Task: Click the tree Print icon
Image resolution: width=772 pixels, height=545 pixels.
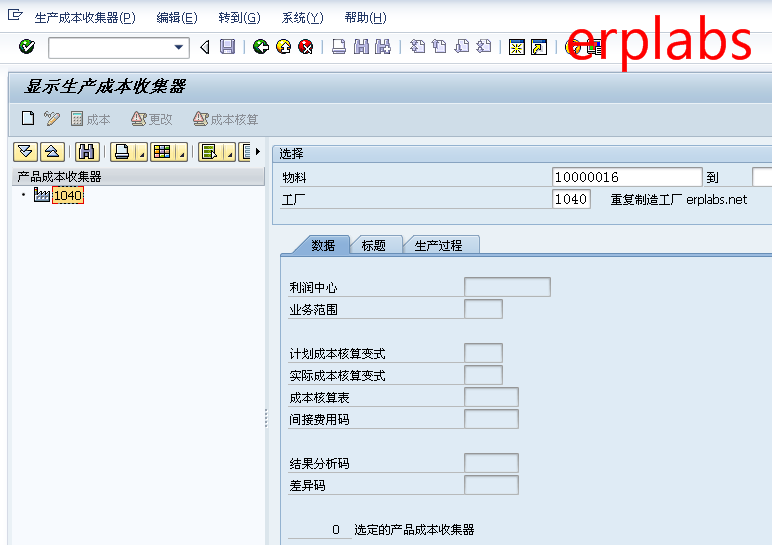Action: [122, 152]
